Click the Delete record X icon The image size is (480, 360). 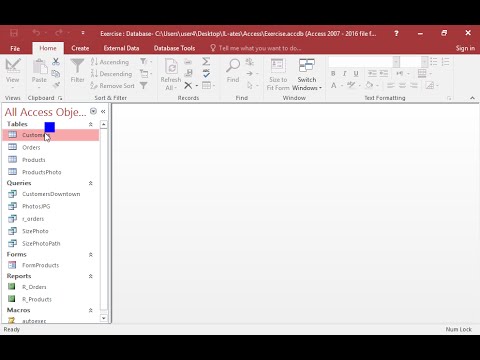coord(188,86)
